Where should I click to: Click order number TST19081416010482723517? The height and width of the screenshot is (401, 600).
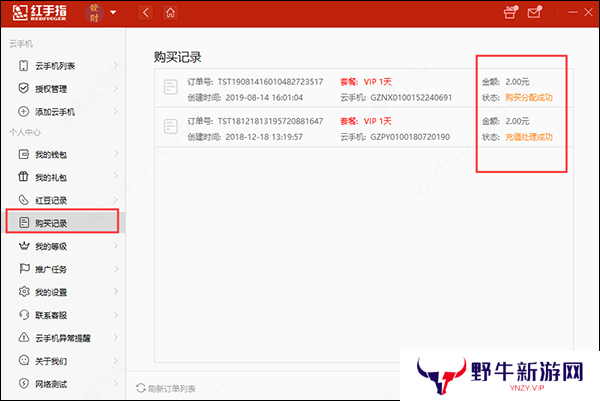coord(270,82)
